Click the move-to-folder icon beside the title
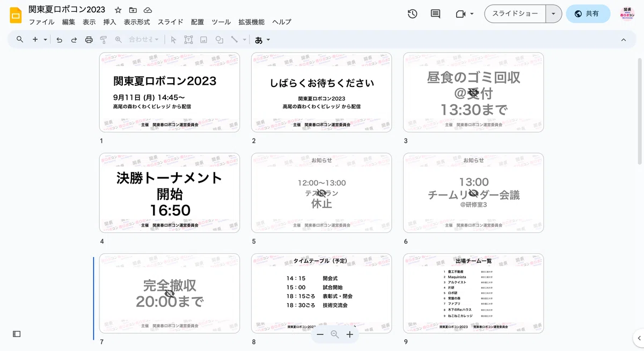The width and height of the screenshot is (644, 351). click(133, 10)
